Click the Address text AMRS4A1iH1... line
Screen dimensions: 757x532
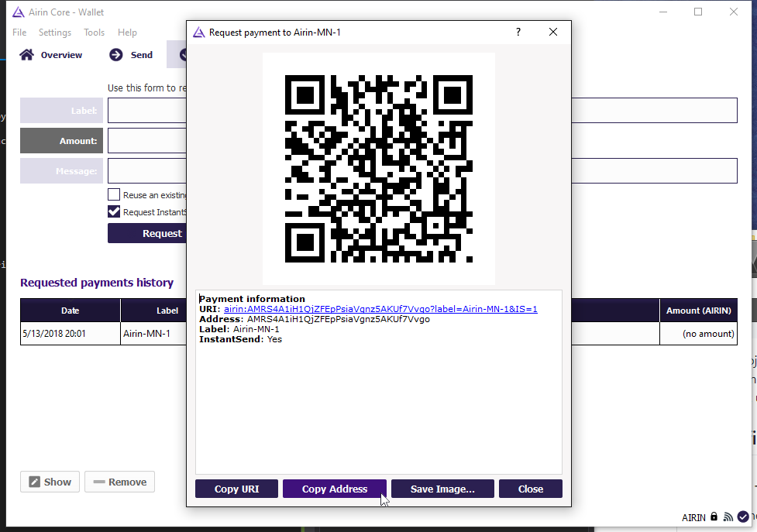[x=315, y=319]
